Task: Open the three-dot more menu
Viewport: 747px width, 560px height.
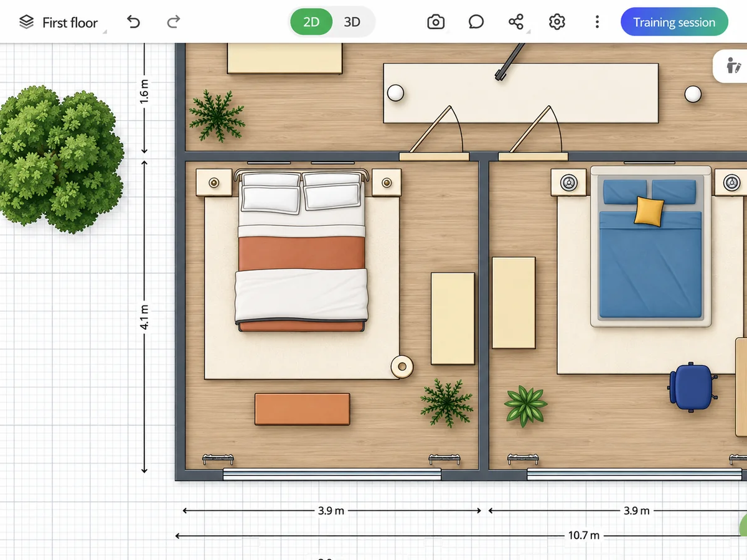Action: coord(597,22)
